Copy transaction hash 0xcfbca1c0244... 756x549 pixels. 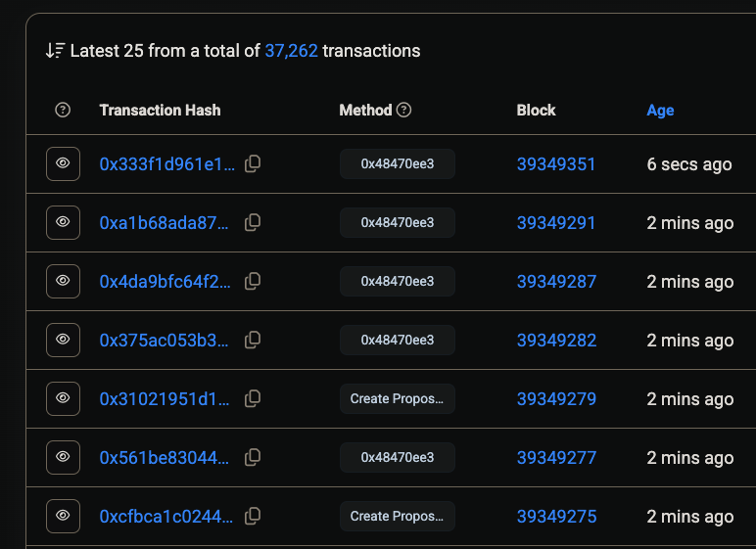253,517
